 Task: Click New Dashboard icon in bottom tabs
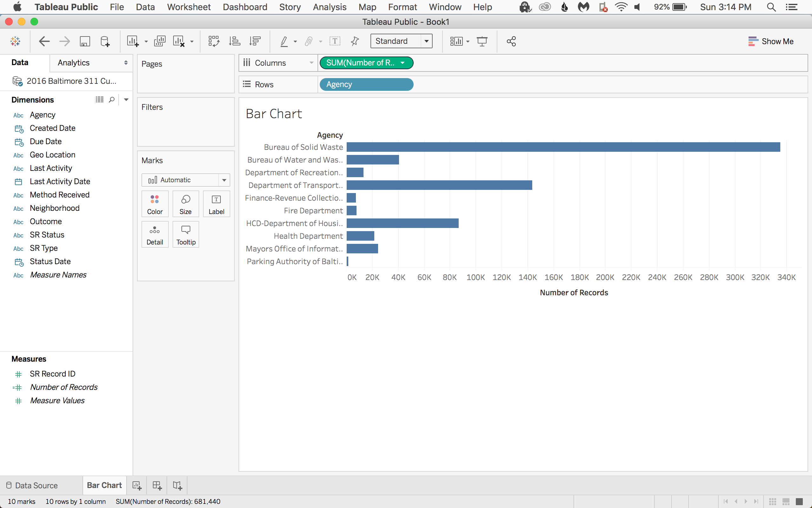[x=157, y=485]
